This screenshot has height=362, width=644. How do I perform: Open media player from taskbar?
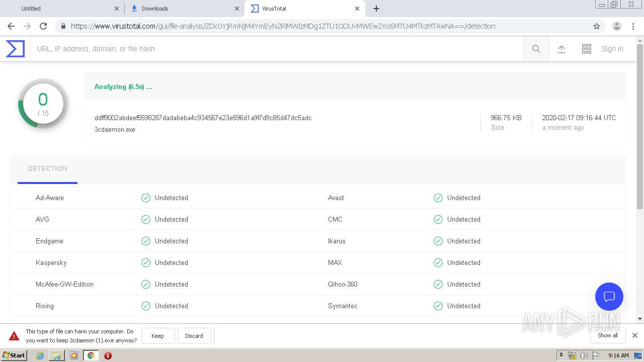pyautogui.click(x=74, y=355)
